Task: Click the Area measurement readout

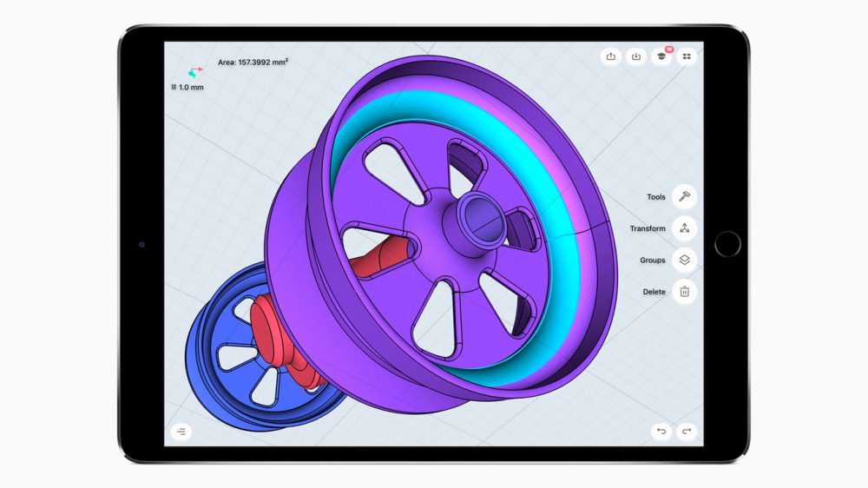Action: (x=253, y=62)
